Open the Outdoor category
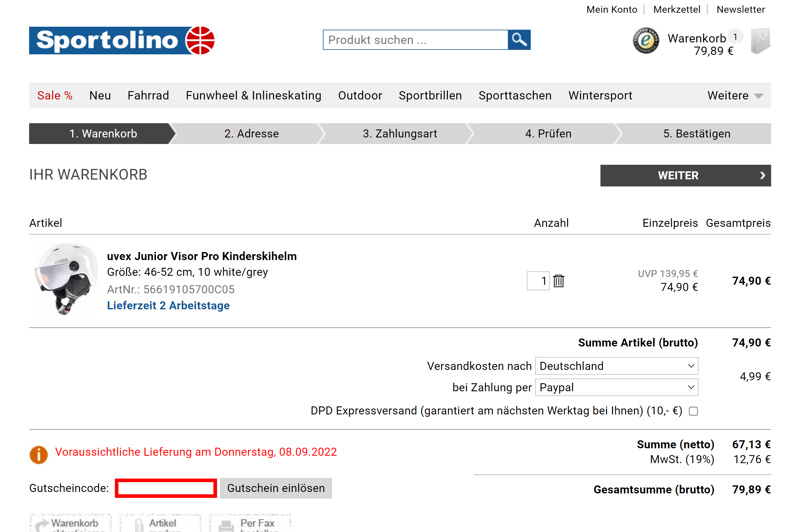The height and width of the screenshot is (532, 802). pyautogui.click(x=360, y=95)
